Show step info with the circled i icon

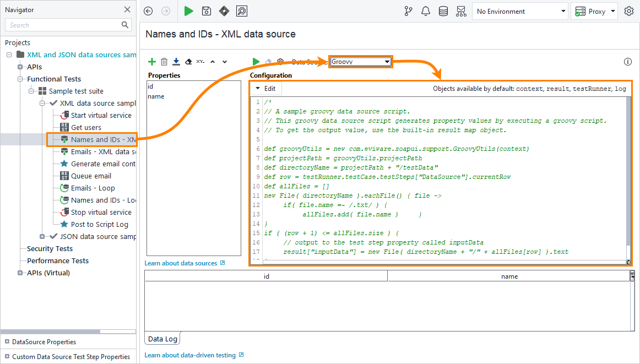click(x=627, y=62)
